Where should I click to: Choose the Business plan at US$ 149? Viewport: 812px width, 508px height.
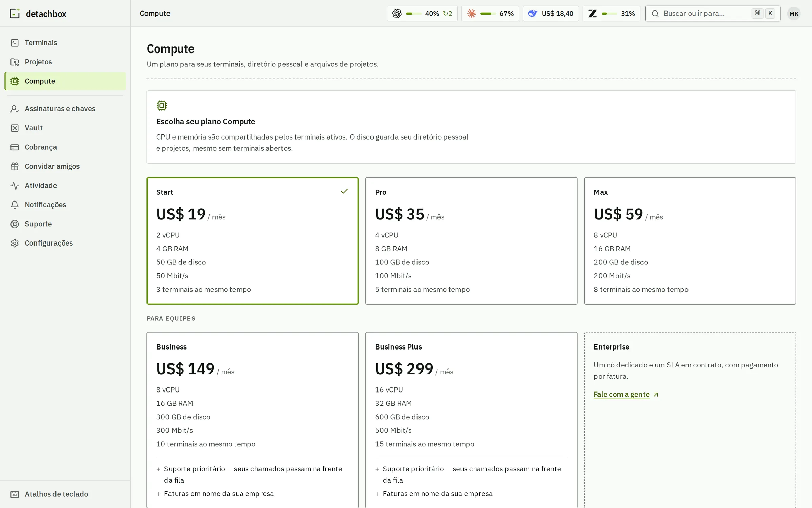pos(252,420)
